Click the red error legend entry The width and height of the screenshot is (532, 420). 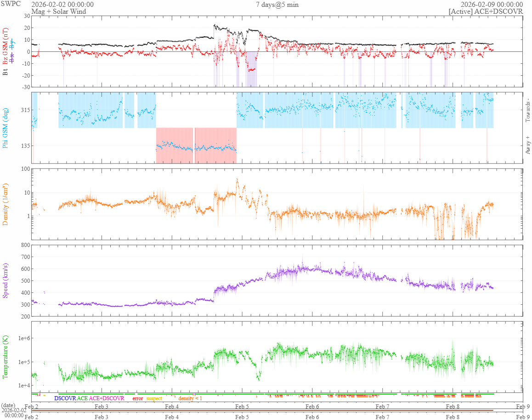(x=138, y=398)
